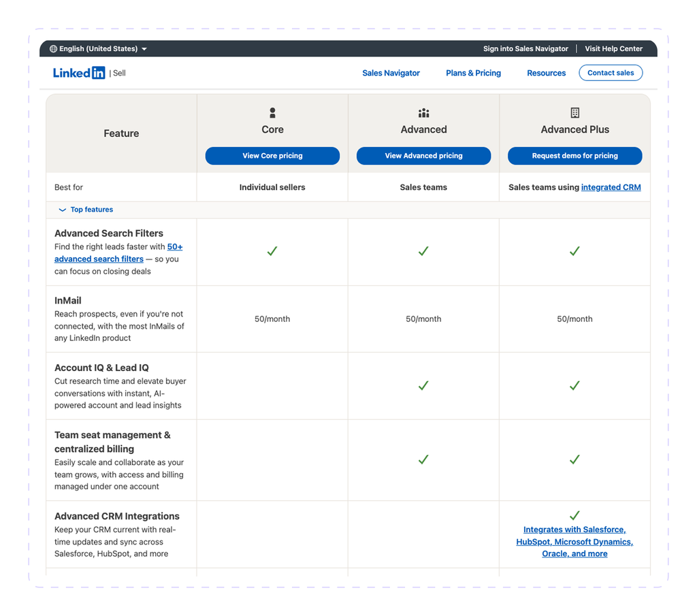
Task: Open the English (United States) language dropdown
Action: (x=98, y=49)
